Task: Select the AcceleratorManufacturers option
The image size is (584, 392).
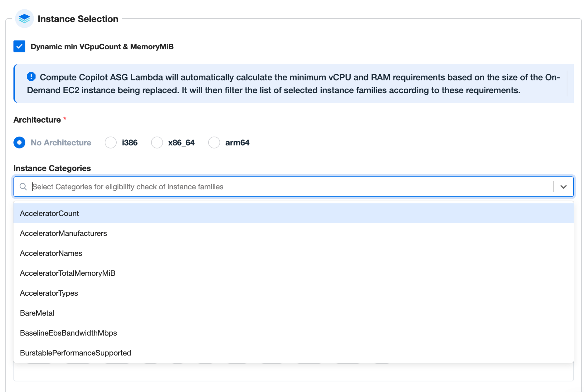Action: click(293, 233)
